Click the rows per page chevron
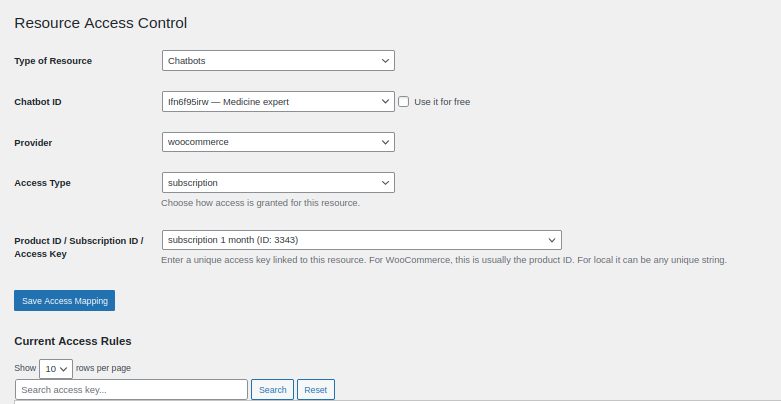781x404 pixels. [x=65, y=368]
